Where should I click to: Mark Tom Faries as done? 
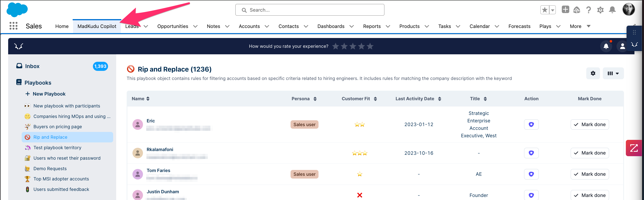click(590, 174)
